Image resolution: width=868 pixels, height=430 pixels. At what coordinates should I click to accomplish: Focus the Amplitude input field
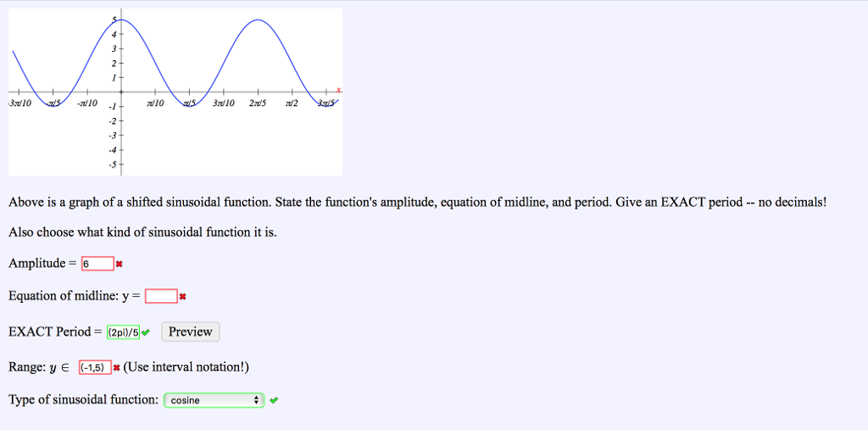[x=97, y=264]
